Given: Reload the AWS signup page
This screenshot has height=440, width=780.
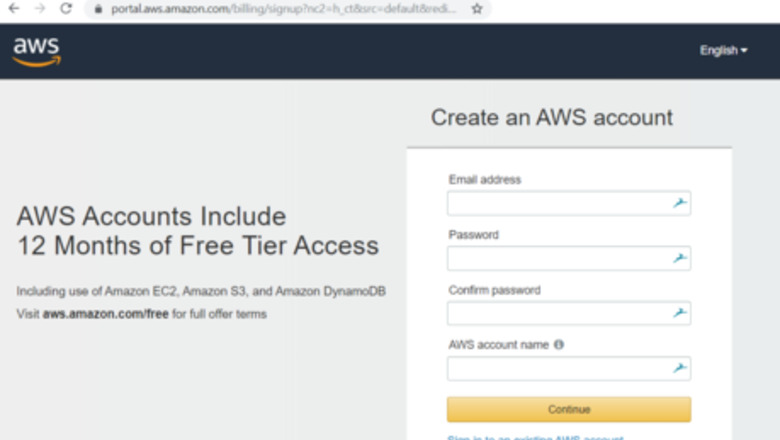Looking at the screenshot, I should tap(66, 8).
